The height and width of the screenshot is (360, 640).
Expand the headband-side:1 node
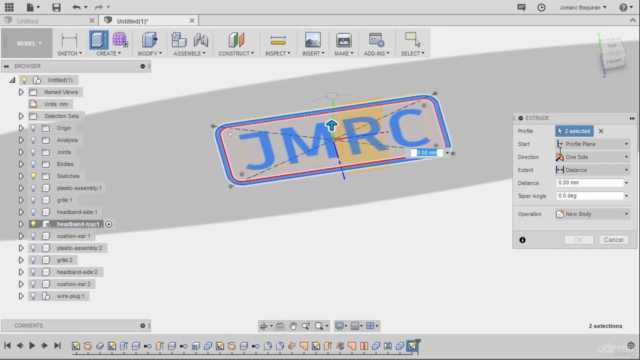pos(21,212)
